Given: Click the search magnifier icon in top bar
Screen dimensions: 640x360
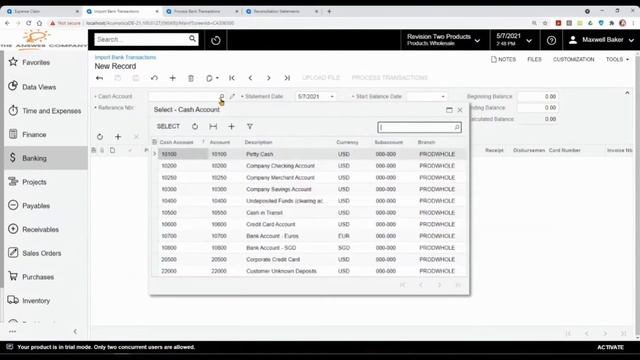Looking at the screenshot, I should (x=192, y=39).
